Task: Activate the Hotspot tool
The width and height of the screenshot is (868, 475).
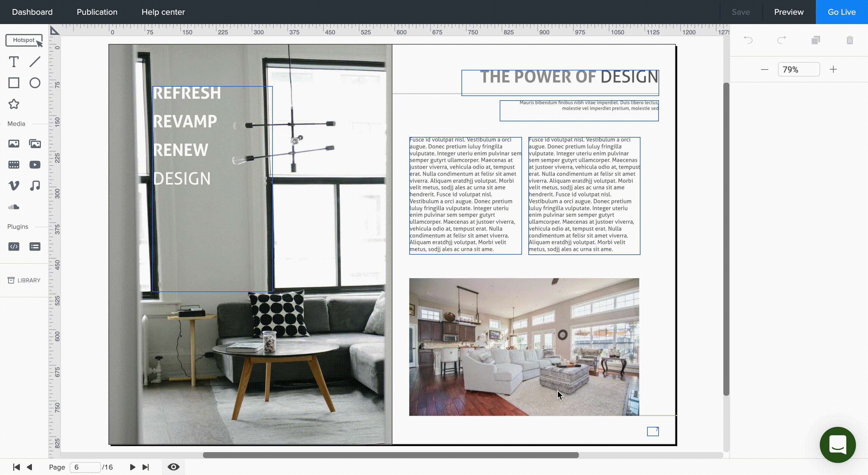Action: coord(24,40)
